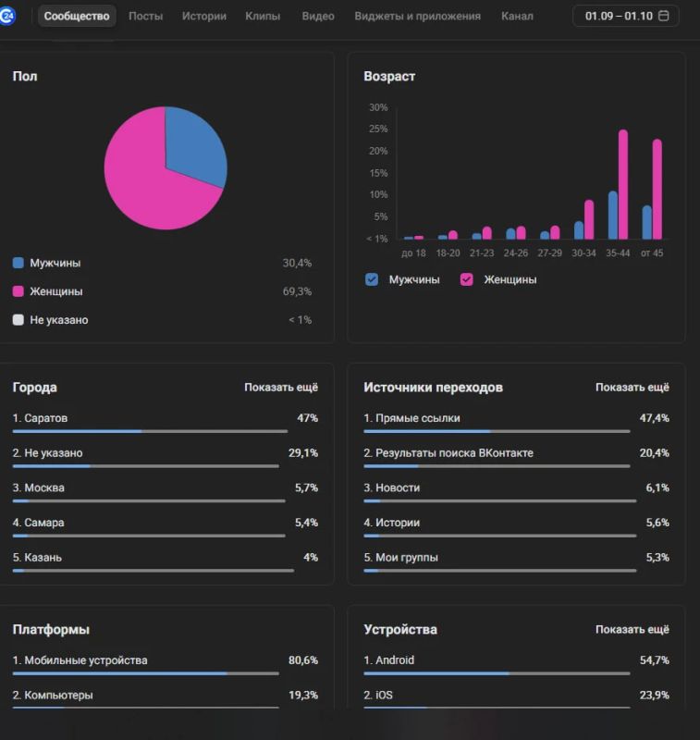Click the Возраст chart heading
The image size is (700, 740).
tap(389, 77)
